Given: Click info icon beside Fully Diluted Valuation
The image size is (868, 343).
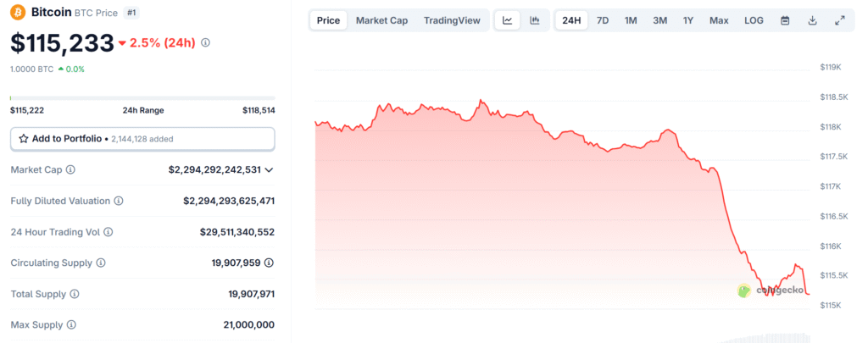Looking at the screenshot, I should 119,201.
